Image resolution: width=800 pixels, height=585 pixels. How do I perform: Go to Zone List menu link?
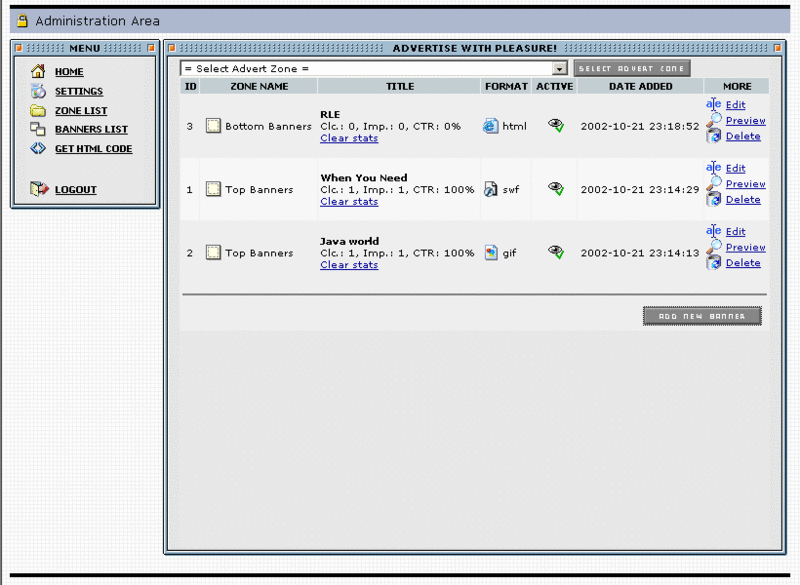pyautogui.click(x=81, y=111)
